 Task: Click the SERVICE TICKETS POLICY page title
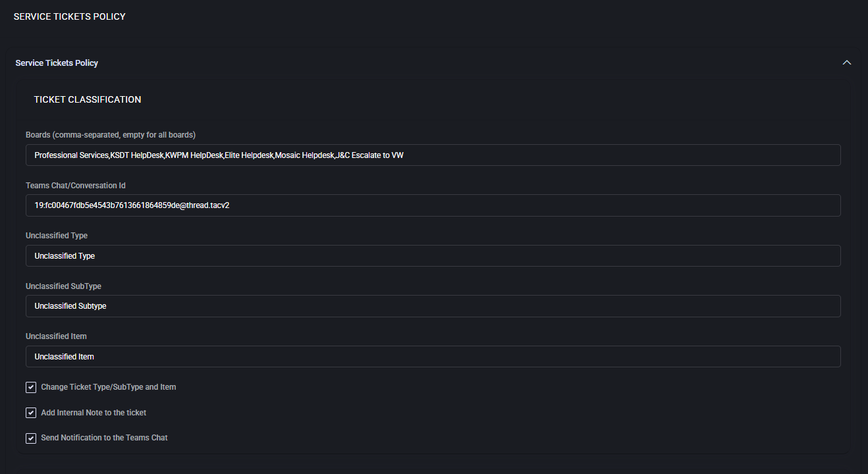coord(69,16)
